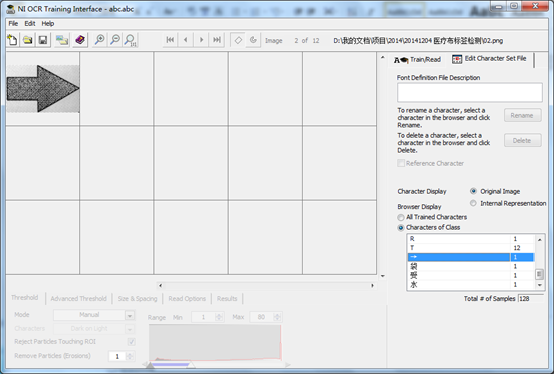Click the Rename button
This screenshot has height=374, width=554.
point(523,115)
